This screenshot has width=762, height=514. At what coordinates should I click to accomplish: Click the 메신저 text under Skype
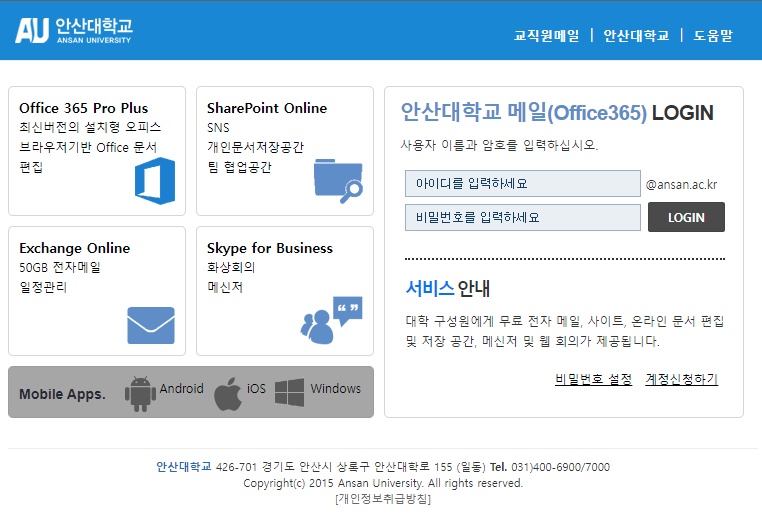[225, 287]
